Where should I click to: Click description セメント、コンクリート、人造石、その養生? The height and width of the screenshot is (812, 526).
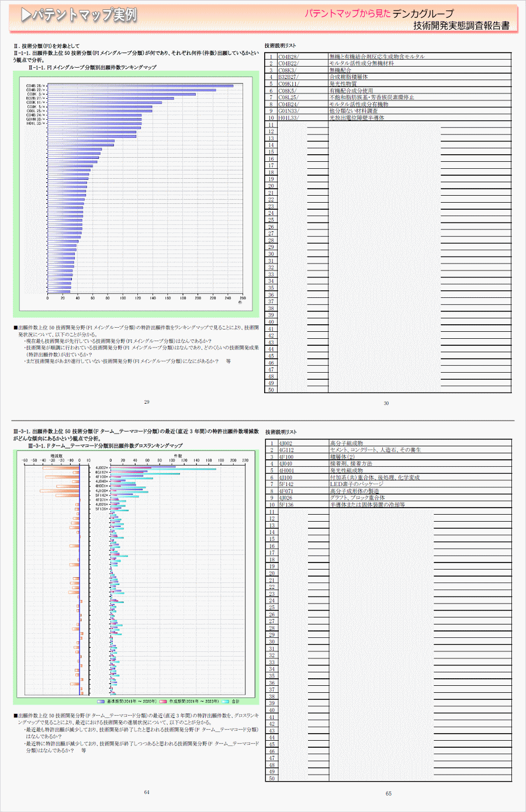(x=376, y=450)
